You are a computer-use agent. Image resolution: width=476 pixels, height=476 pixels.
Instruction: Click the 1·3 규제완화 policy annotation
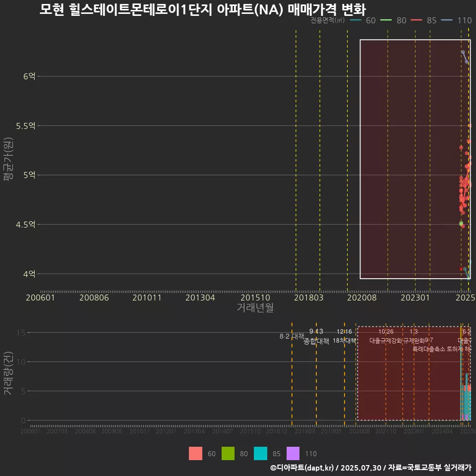[x=414, y=336]
